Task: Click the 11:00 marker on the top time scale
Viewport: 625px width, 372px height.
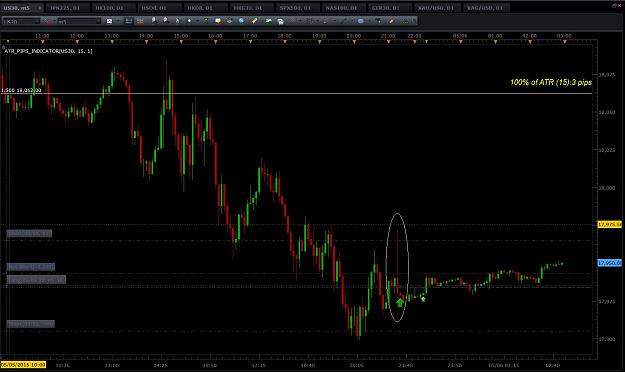Action: (42, 36)
